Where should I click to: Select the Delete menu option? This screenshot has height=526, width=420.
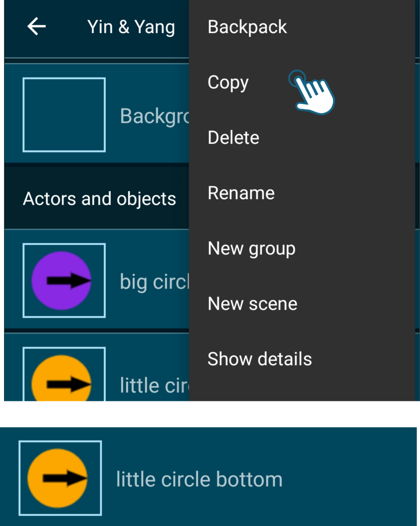tap(233, 138)
